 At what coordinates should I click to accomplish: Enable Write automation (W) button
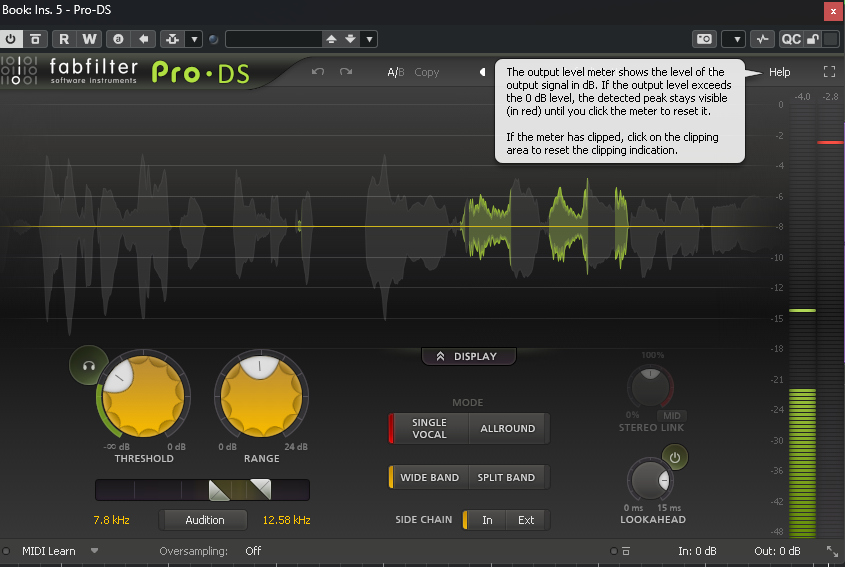[x=89, y=39]
